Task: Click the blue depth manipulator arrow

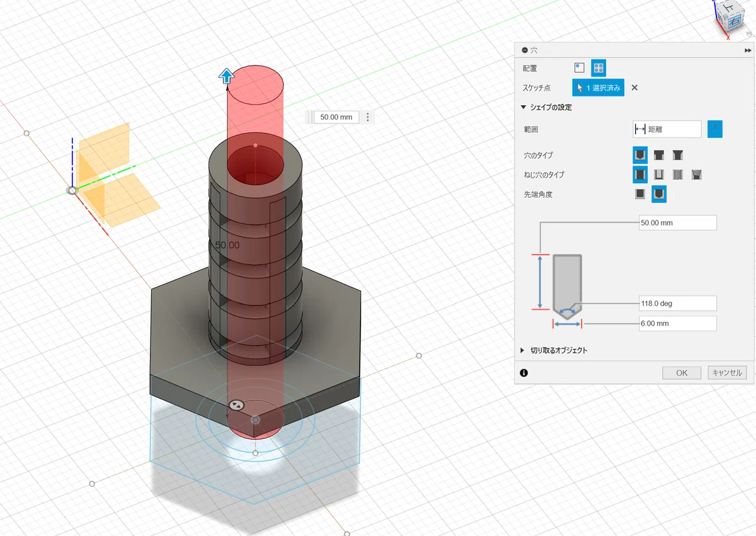Action: [x=227, y=77]
